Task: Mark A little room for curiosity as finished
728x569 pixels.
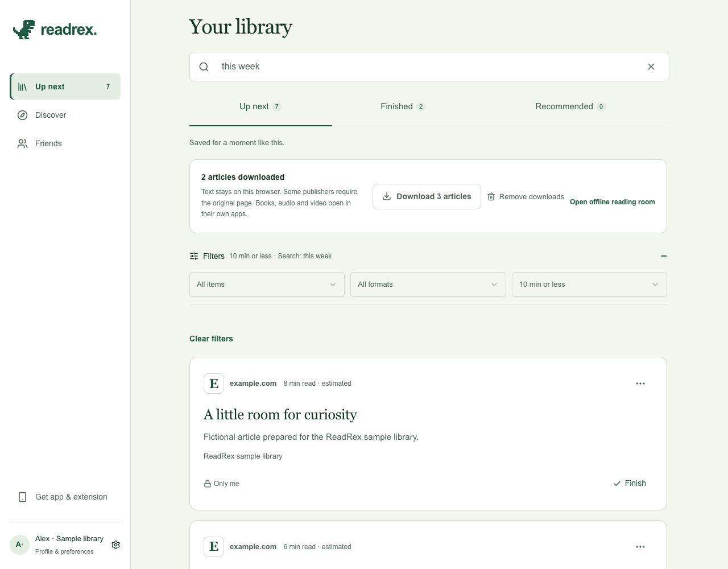Action: pos(630,483)
